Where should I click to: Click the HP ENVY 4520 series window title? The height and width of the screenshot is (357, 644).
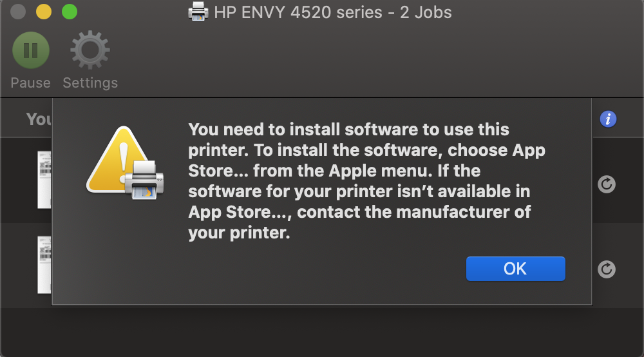332,12
